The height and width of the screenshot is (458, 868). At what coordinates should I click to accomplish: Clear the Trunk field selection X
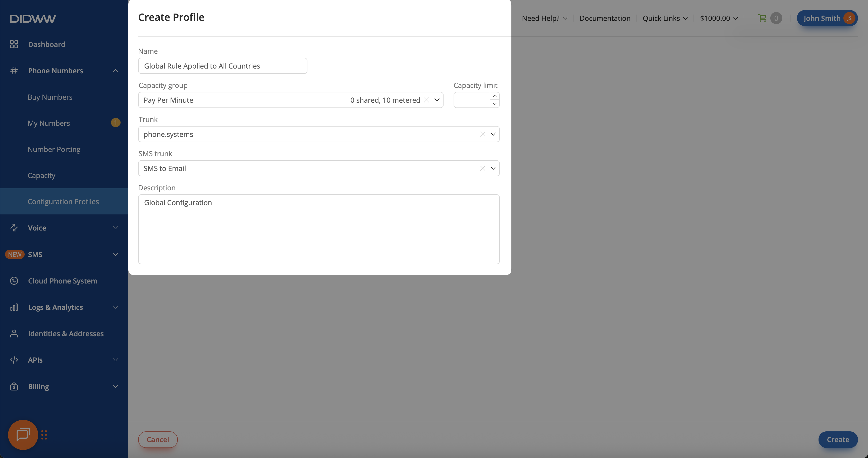[x=482, y=134]
